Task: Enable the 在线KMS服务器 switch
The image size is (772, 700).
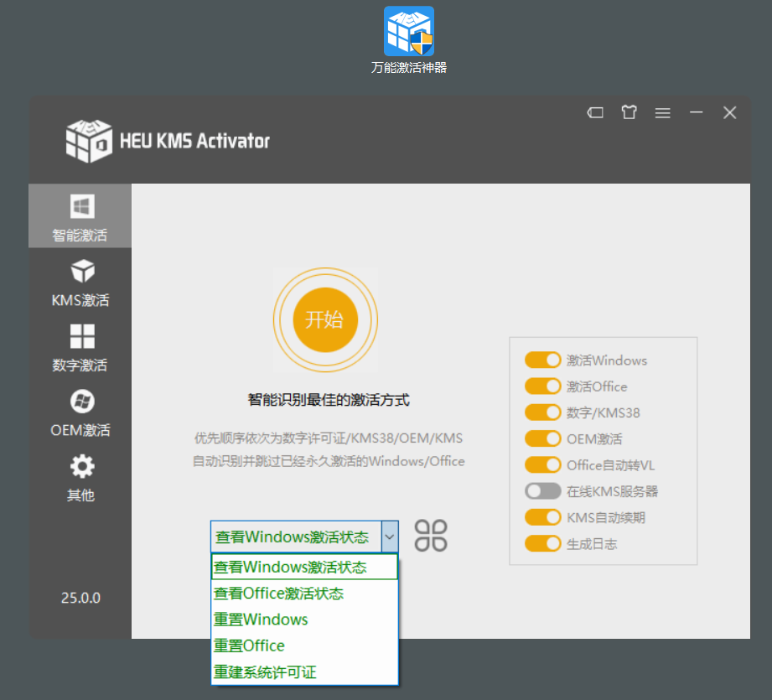Action: point(542,490)
